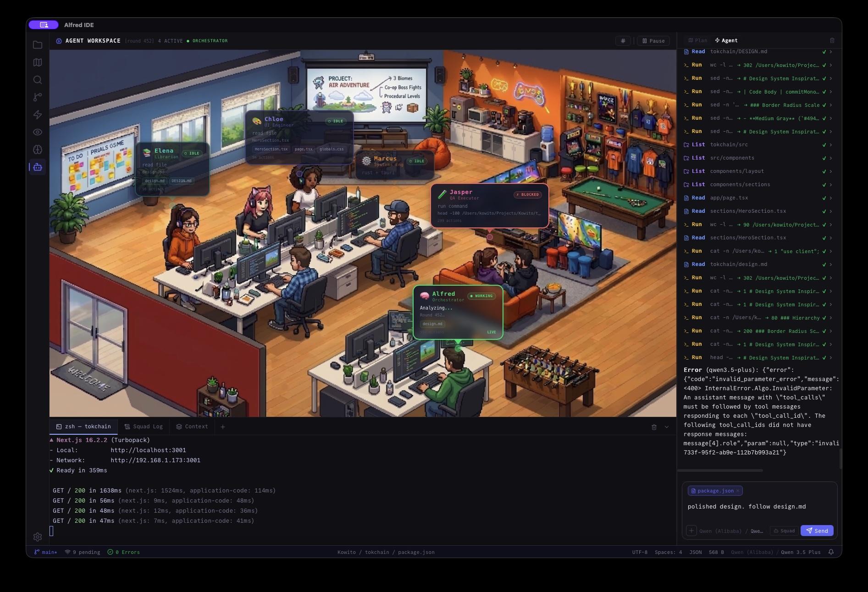Image resolution: width=868 pixels, height=592 pixels.
Task: Open the file explorer folder icon
Action: pyautogui.click(x=38, y=45)
